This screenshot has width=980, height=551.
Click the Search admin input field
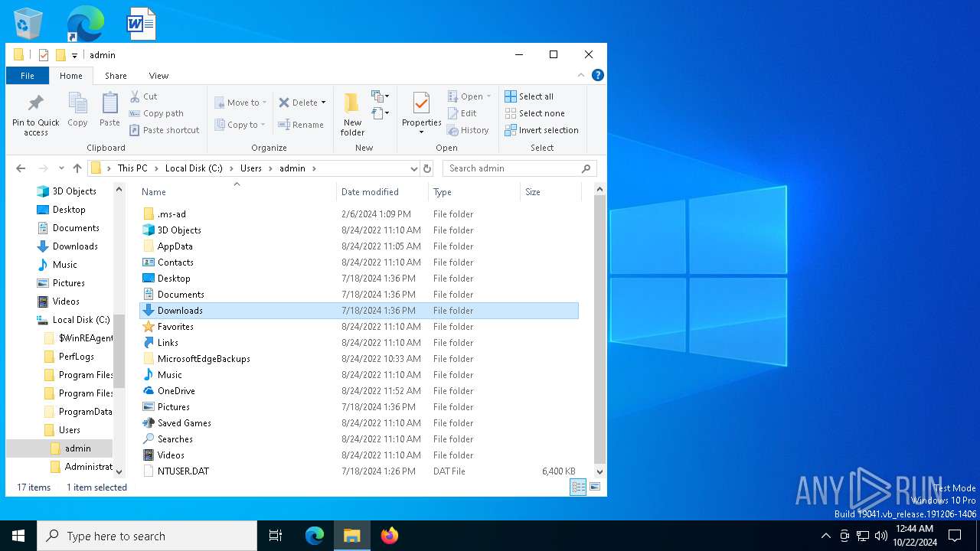click(511, 168)
